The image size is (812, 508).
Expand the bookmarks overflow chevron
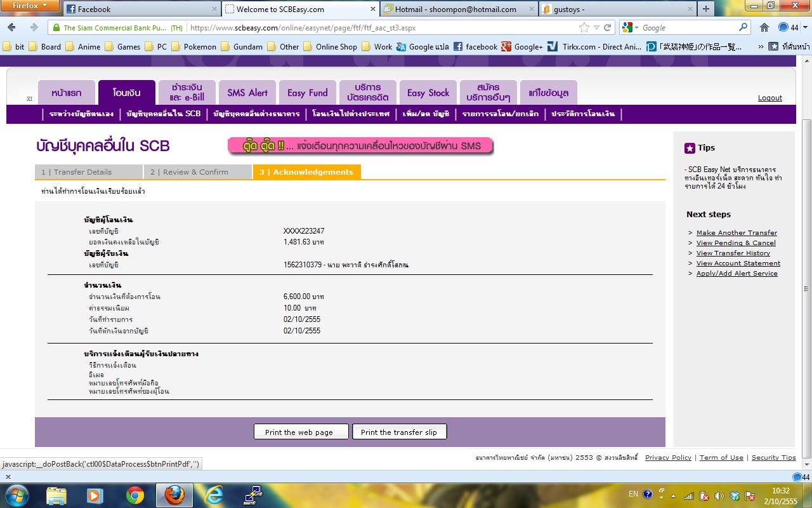[761, 46]
